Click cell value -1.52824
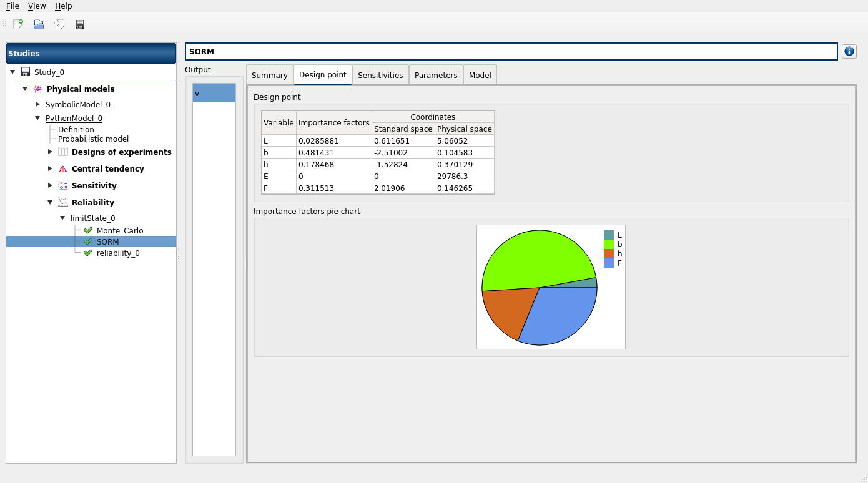The width and height of the screenshot is (868, 483). click(x=403, y=164)
